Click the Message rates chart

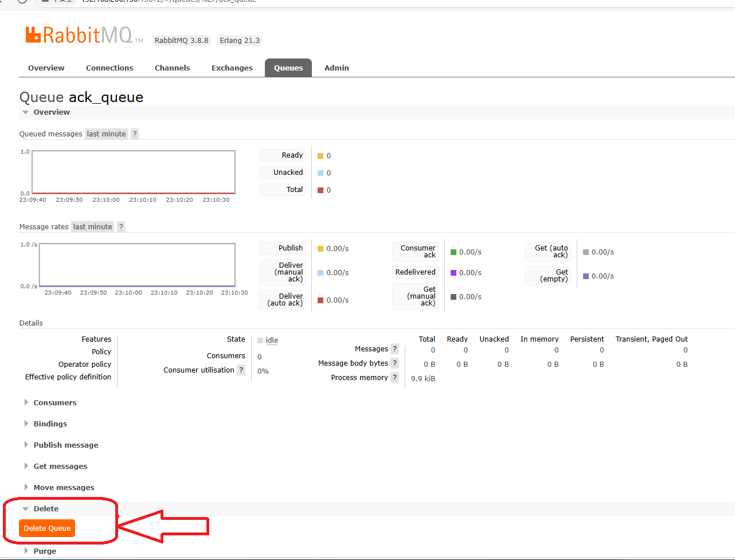click(137, 265)
